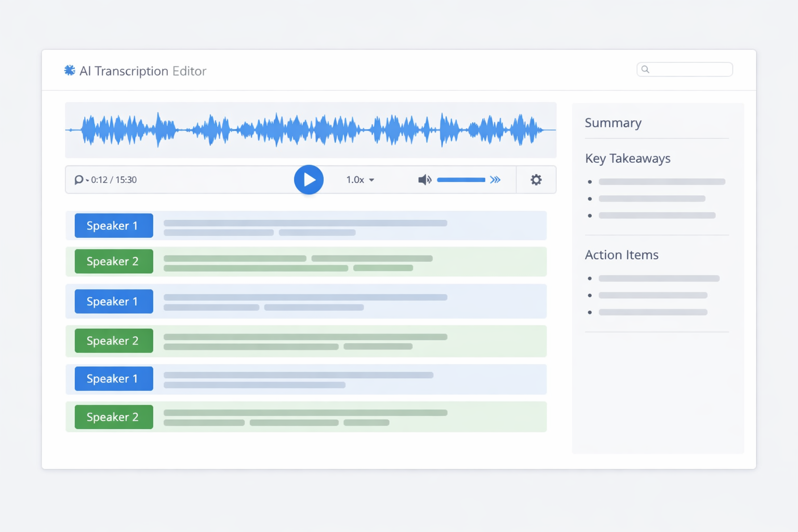This screenshot has height=532, width=798.
Task: Click the first Key Takeaways bullet item
Action: pyautogui.click(x=661, y=181)
